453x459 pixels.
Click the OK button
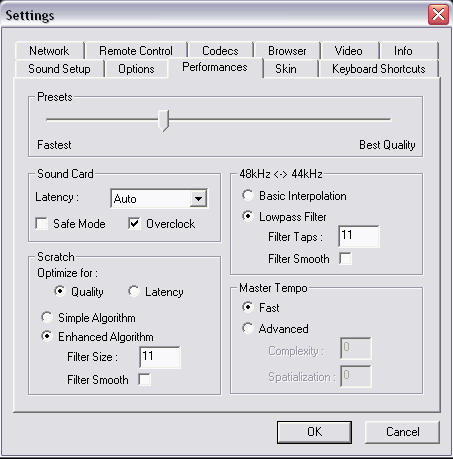(314, 432)
